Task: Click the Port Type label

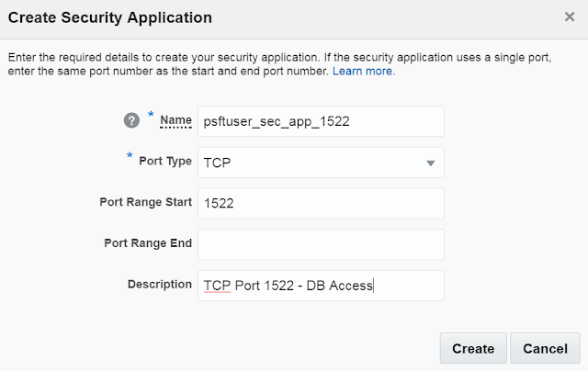Action: click(x=165, y=162)
